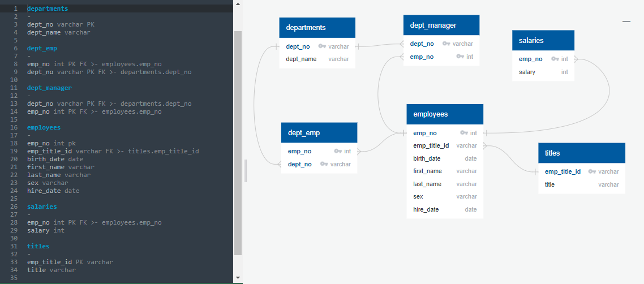Viewport: 644px width, 284px height.
Task: Select the titles table header in diagram
Action: click(x=581, y=153)
